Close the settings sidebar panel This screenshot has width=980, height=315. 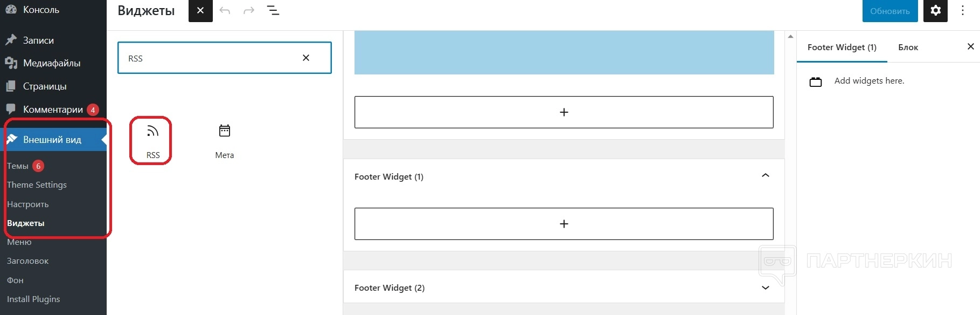pyautogui.click(x=970, y=47)
